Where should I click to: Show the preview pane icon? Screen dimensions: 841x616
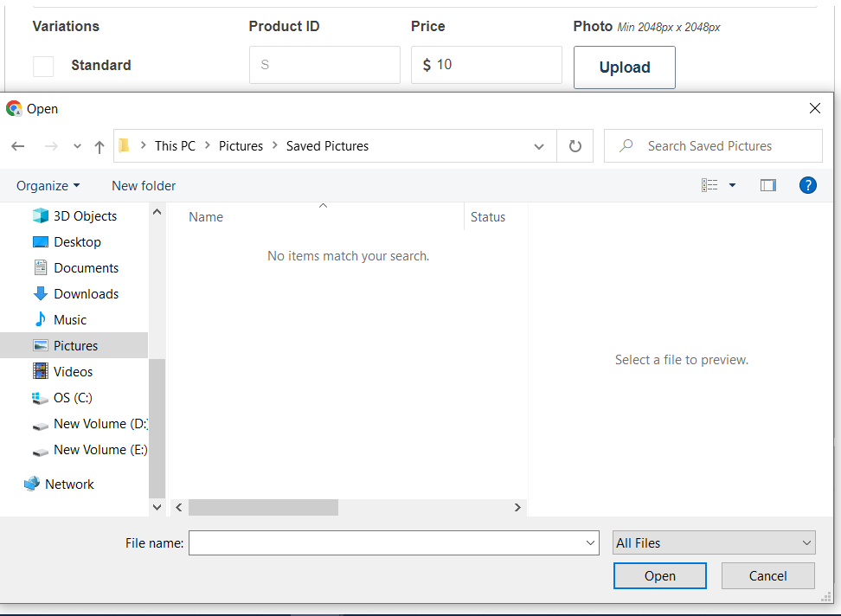coord(767,184)
